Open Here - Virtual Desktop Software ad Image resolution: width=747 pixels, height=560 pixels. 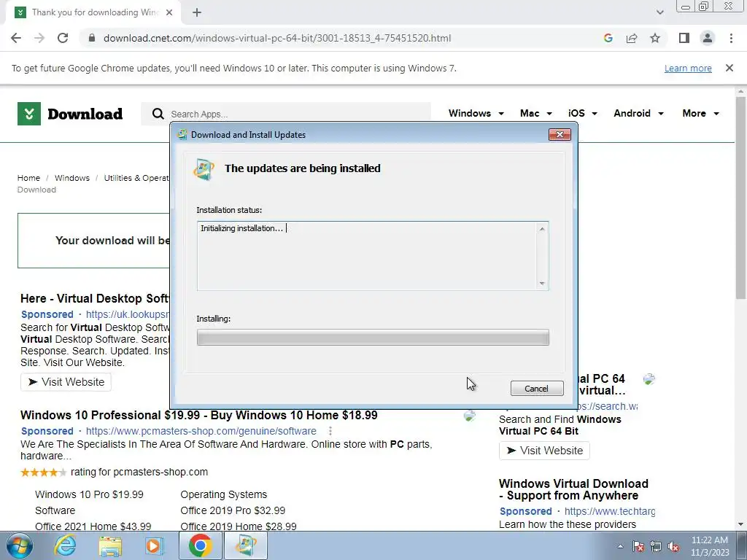click(95, 298)
